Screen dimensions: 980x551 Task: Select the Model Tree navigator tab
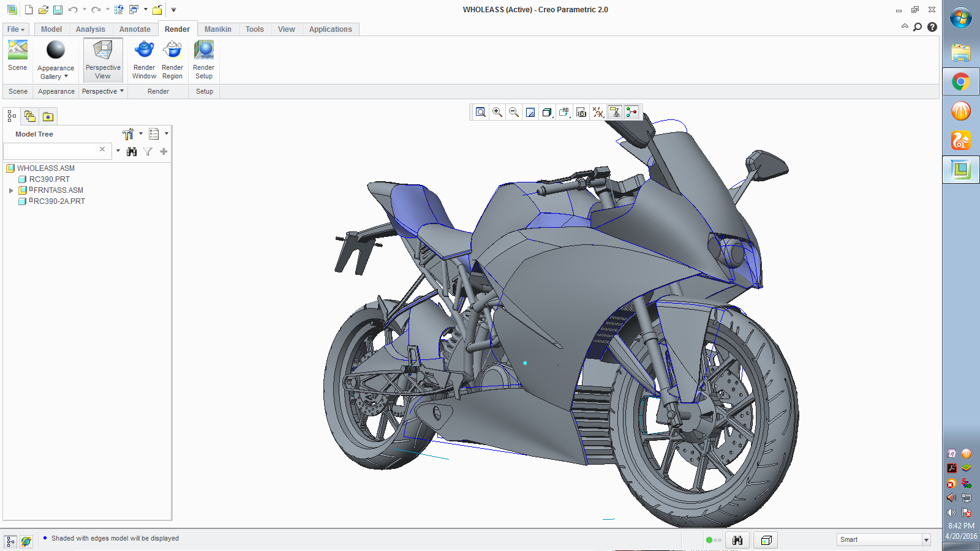click(x=12, y=116)
